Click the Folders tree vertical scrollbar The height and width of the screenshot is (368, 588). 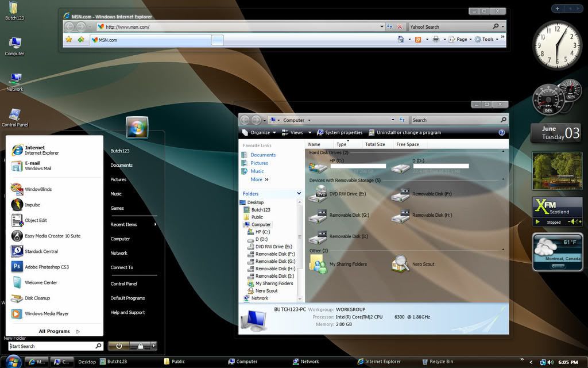pos(300,250)
